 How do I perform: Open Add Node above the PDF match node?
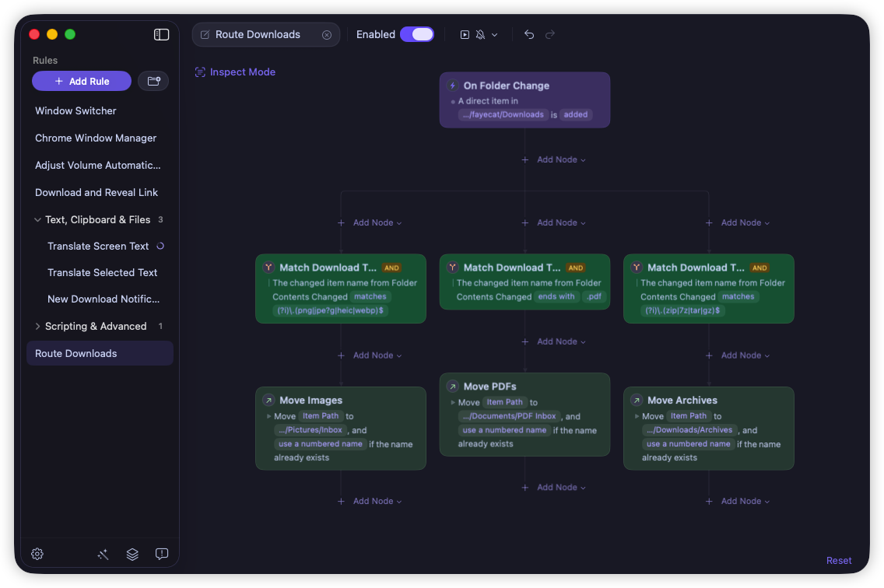(555, 223)
